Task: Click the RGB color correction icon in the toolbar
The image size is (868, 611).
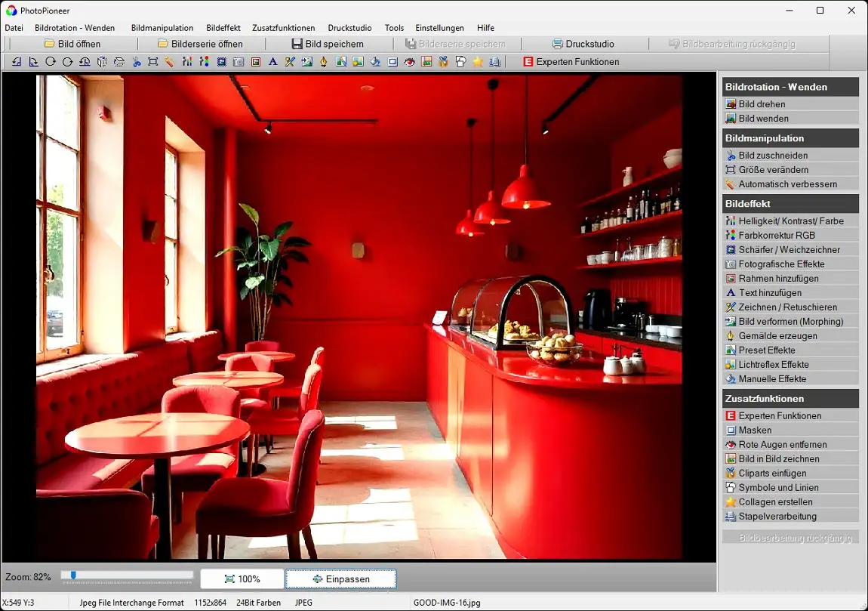Action: 204,62
